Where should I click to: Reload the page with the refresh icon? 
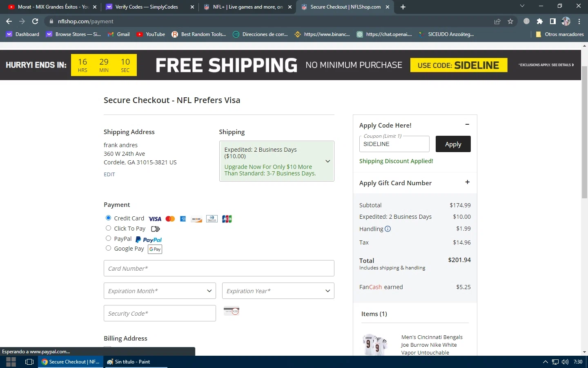point(35,21)
